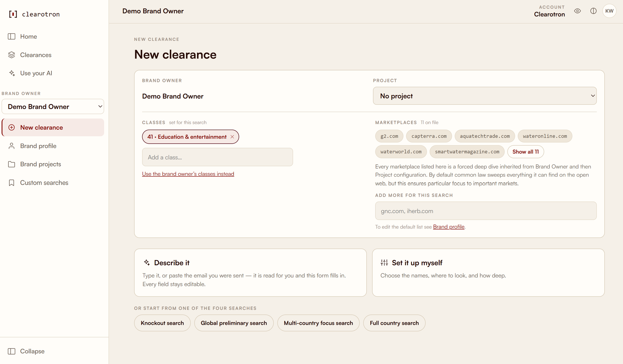623x364 pixels.
Task: Click the clearotron logo icon
Action: pyautogui.click(x=13, y=14)
